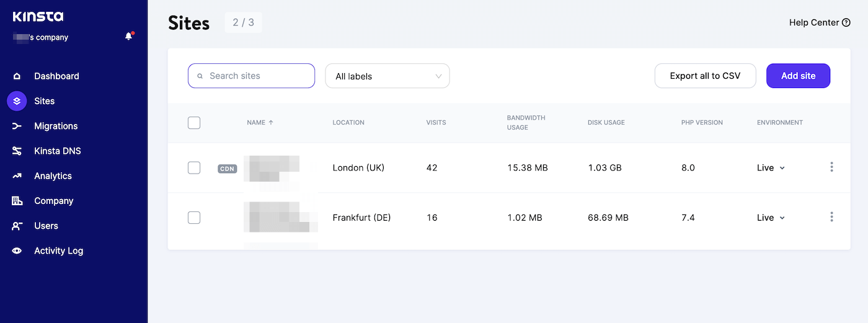868x323 pixels.
Task: Open Analytics in sidebar
Action: (x=53, y=176)
